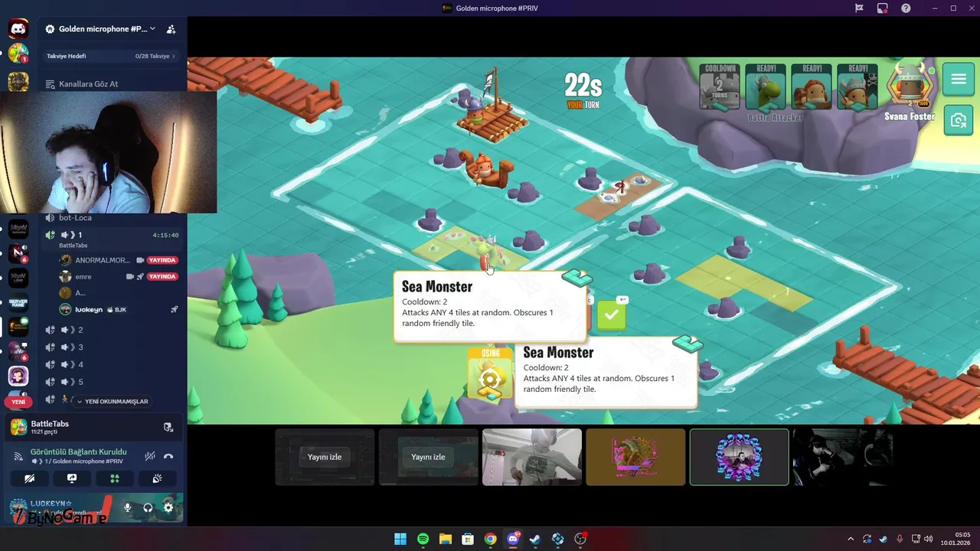Pop out the BattleTabs activity

pyautogui.click(x=168, y=427)
